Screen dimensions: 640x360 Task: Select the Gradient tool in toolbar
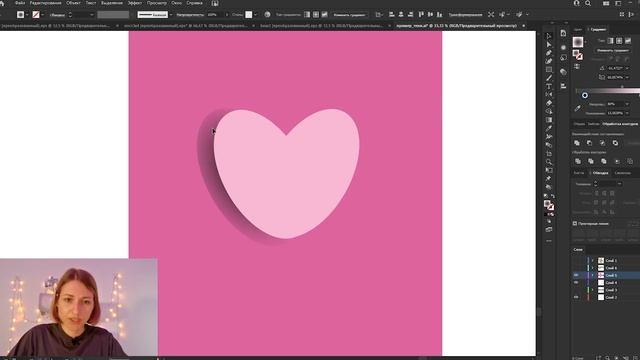pos(549,120)
